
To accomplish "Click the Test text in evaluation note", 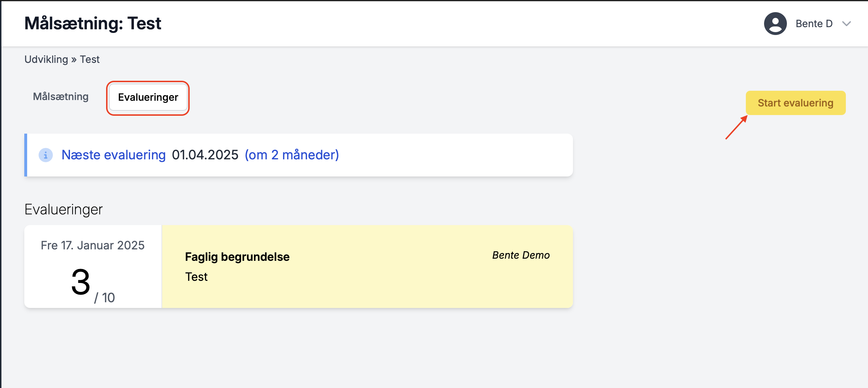I will (x=196, y=277).
